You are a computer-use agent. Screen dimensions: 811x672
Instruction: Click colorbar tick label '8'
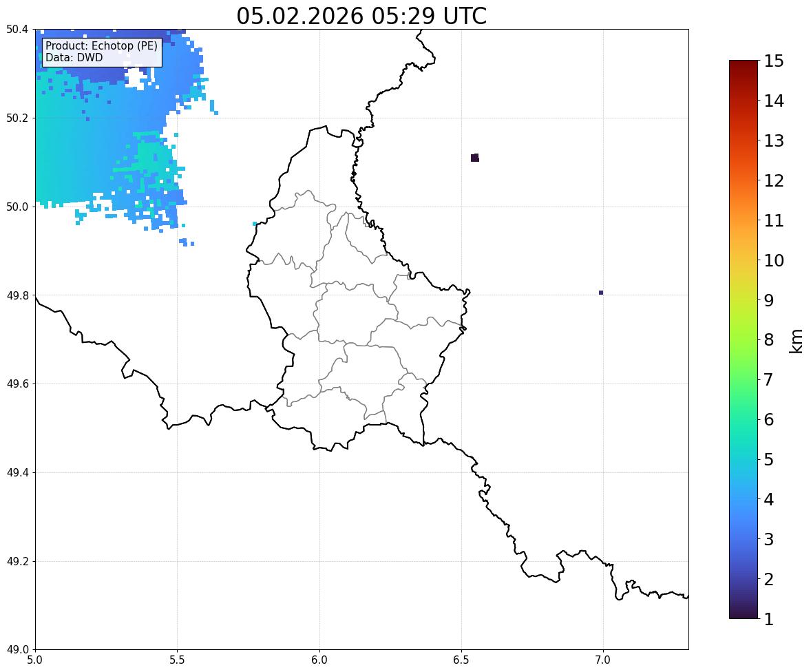point(769,340)
